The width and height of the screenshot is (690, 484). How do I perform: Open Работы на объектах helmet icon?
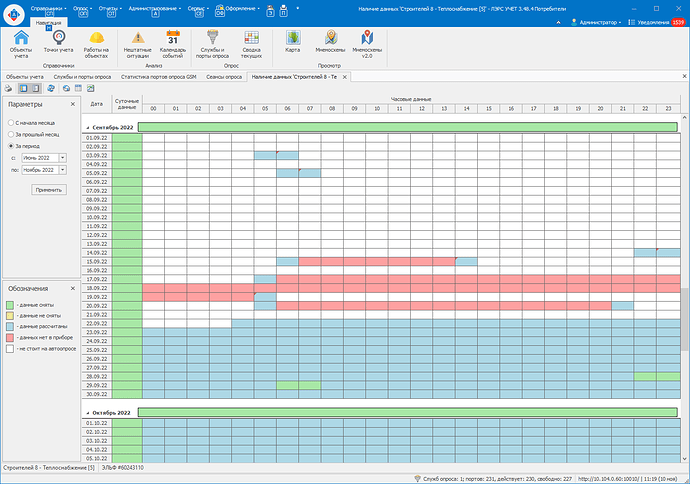point(96,38)
